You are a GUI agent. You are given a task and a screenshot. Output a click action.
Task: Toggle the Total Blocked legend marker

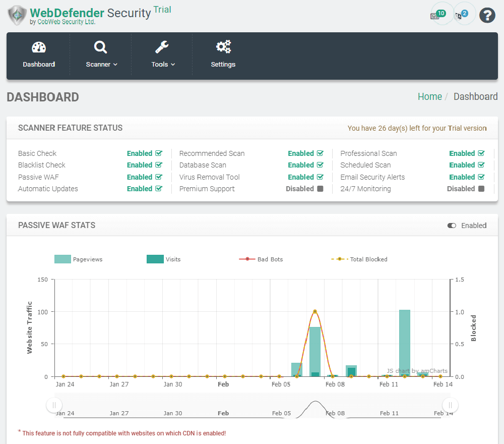[340, 259]
